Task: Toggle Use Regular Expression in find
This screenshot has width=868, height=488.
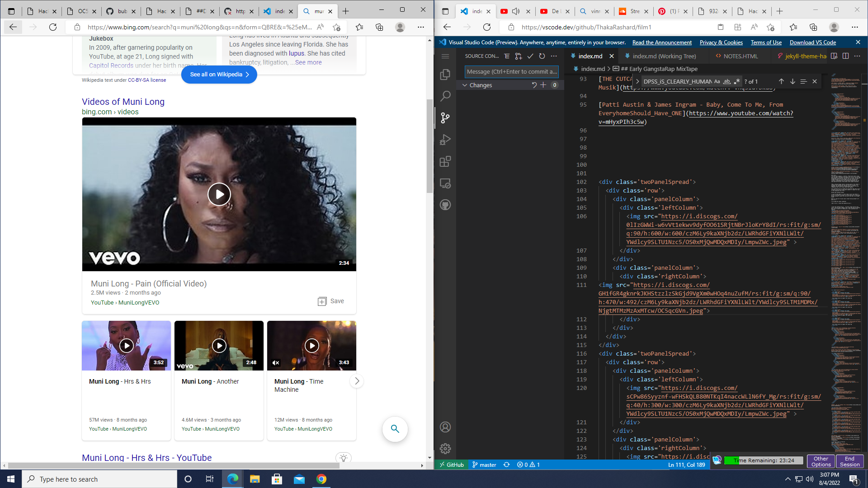Action: click(737, 82)
